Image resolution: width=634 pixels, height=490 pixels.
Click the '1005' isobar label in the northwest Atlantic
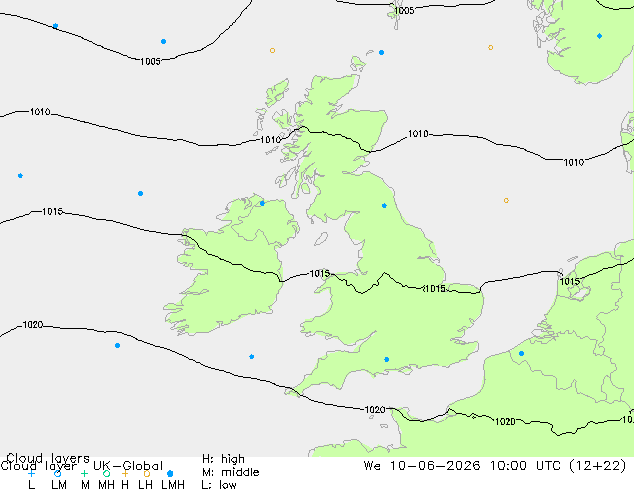pyautogui.click(x=150, y=61)
